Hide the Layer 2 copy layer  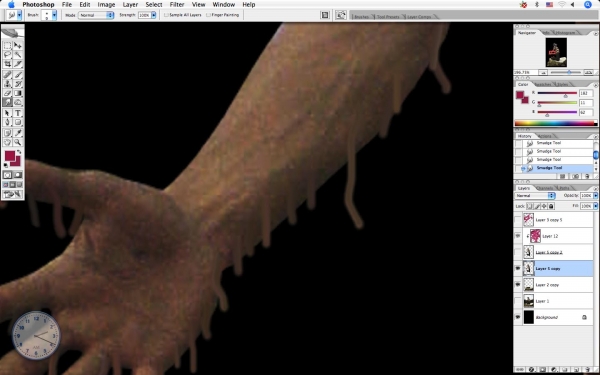point(518,285)
